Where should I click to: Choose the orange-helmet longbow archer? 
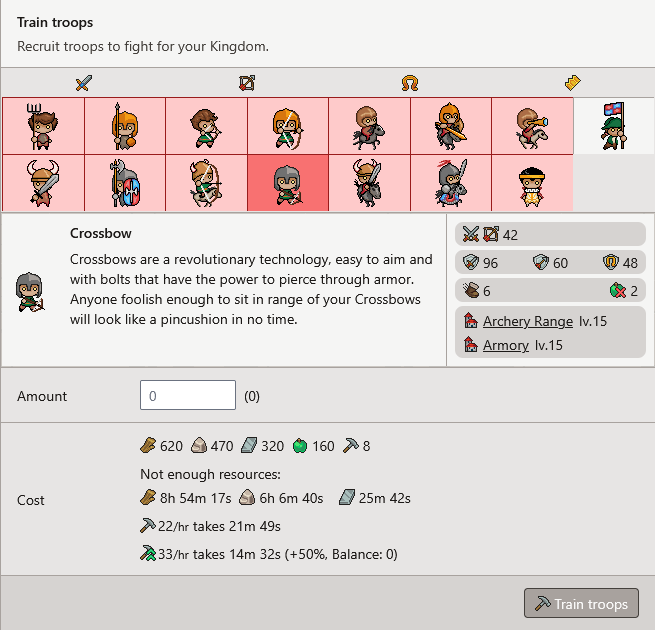(288, 126)
